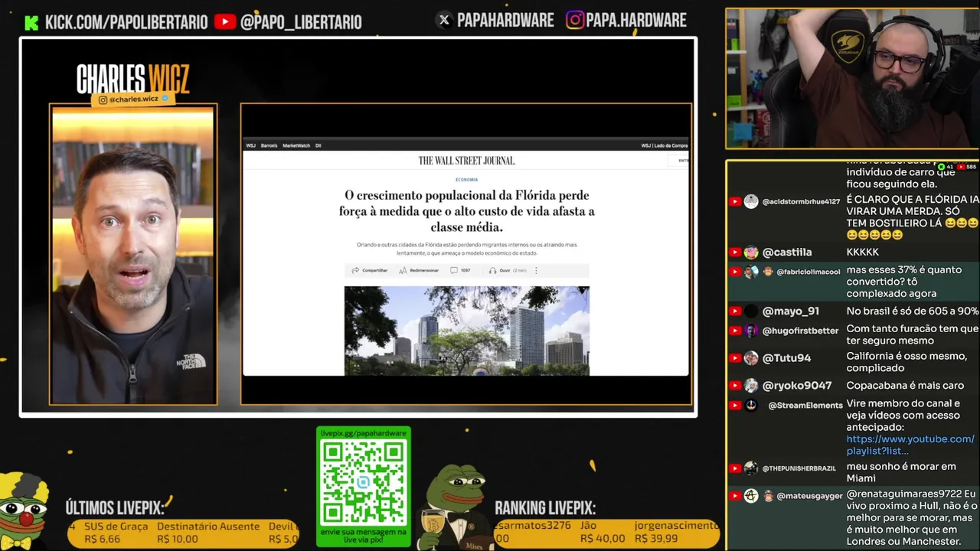Click the Florida skyline article photo

(x=466, y=331)
